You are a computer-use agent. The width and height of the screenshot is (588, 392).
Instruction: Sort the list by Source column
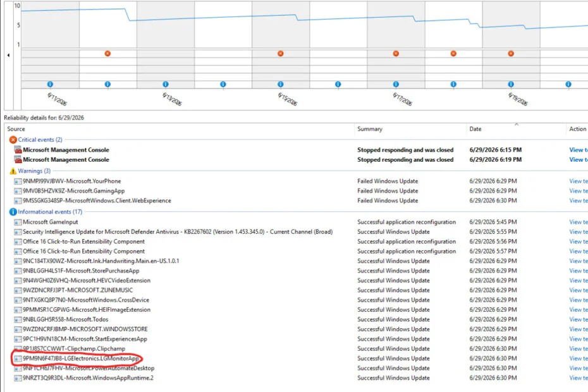16,129
